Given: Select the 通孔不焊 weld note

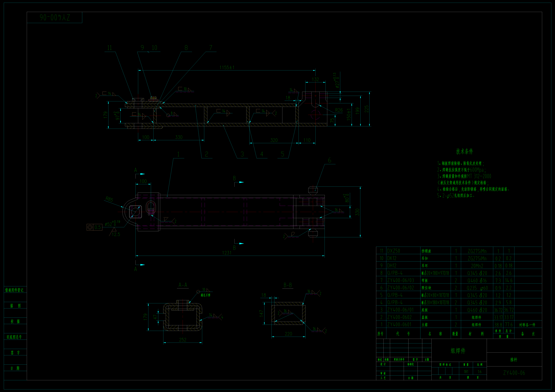Looking at the screenshot, I should click(x=205, y=295).
